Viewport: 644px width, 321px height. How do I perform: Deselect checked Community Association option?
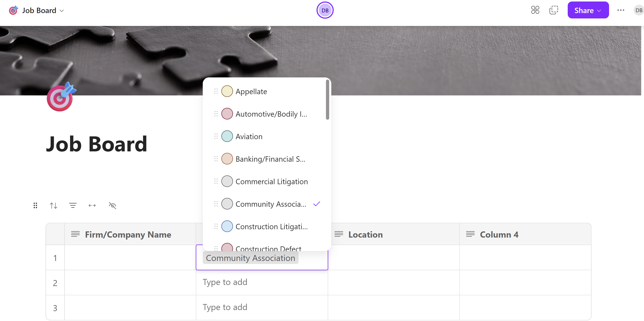point(270,204)
